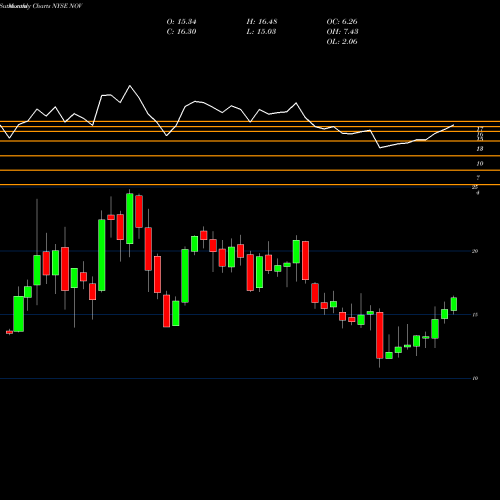Click the "13" label on the indicator axis

tap(480, 149)
